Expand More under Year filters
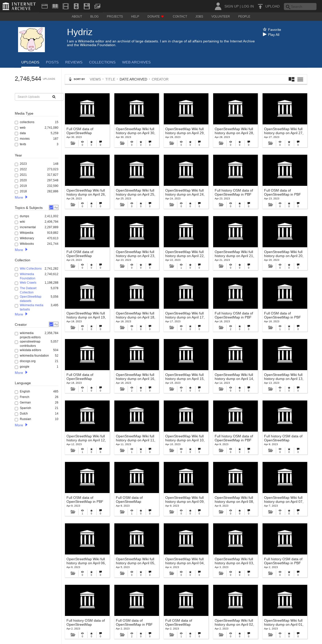 point(21,197)
